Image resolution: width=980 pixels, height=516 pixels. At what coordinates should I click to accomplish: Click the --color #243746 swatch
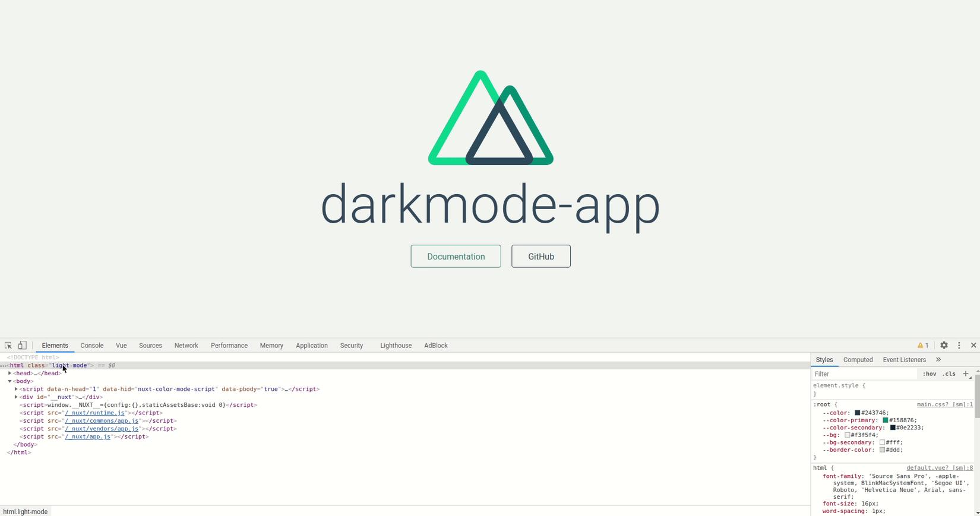(857, 413)
